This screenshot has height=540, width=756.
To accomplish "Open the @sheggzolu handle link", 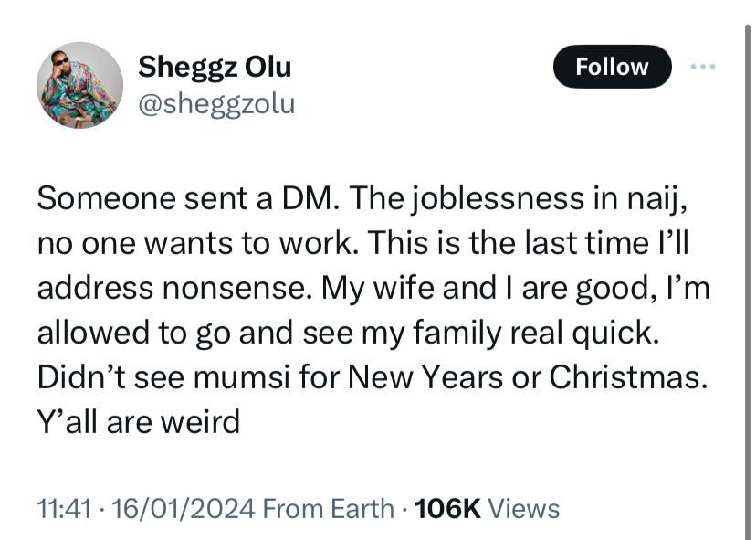I will pyautogui.click(x=216, y=103).
